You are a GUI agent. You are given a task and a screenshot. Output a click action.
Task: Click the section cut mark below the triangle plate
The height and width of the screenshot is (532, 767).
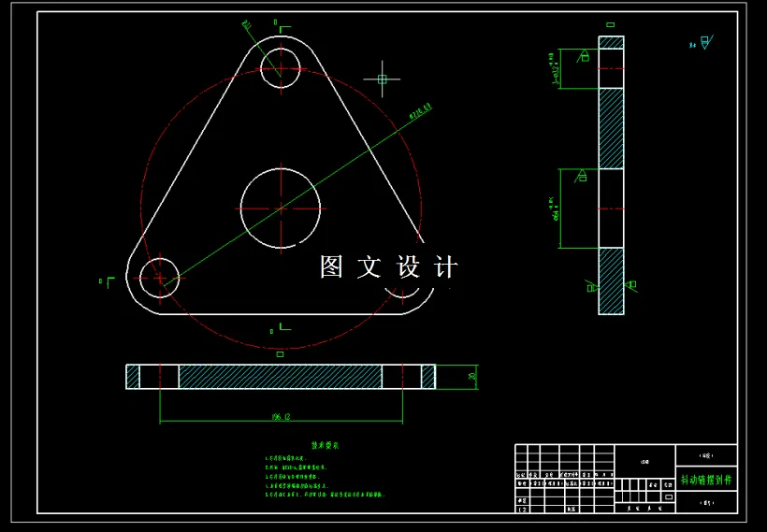point(281,327)
